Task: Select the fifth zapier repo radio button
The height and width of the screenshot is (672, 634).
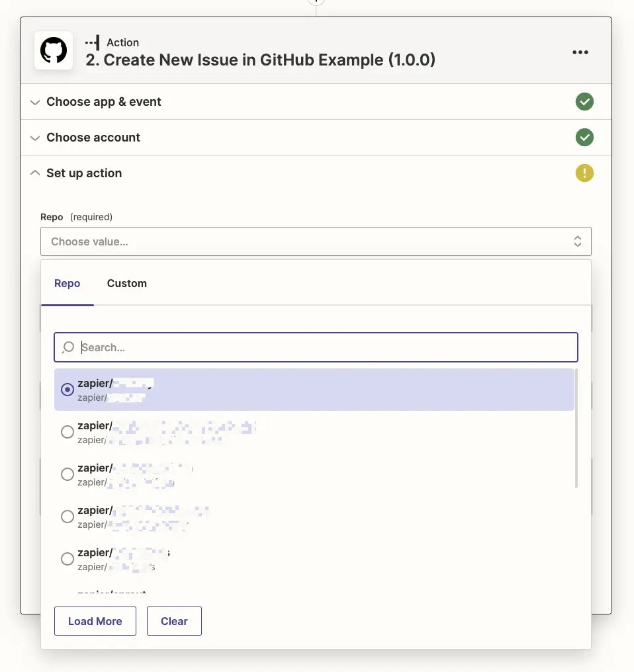Action: click(68, 559)
